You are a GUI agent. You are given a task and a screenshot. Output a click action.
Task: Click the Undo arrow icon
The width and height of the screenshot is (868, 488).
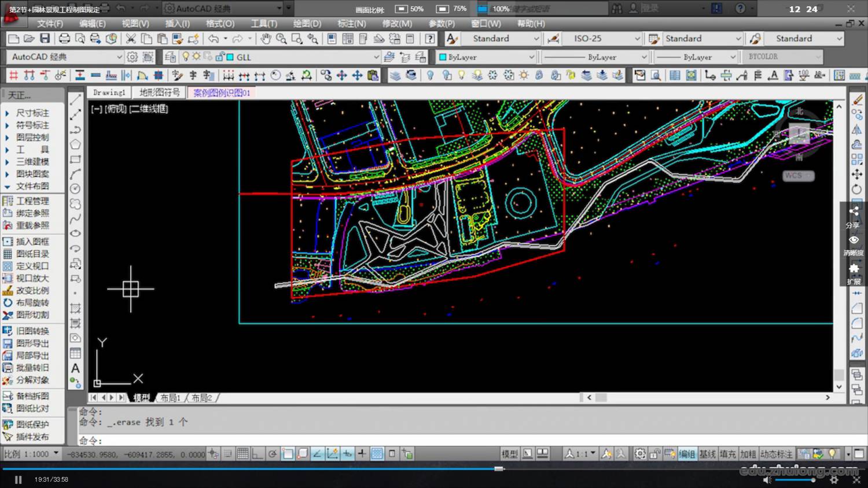pos(214,39)
